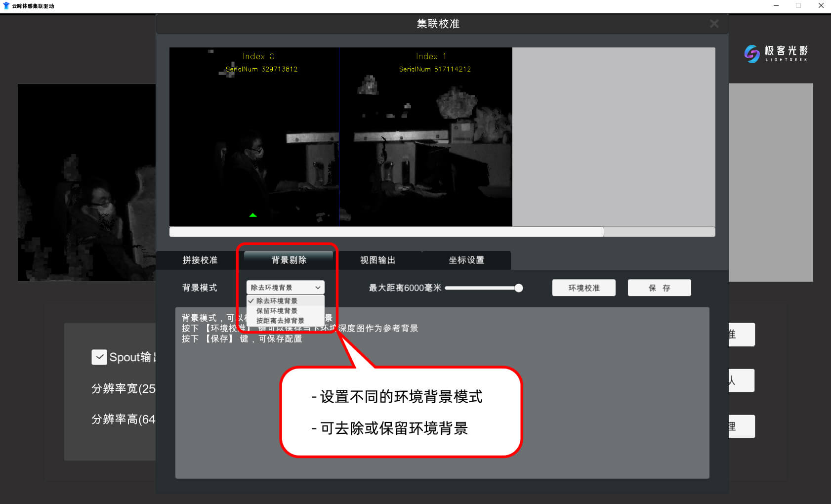
Task: Click the 最大距离 slider handle
Action: pyautogui.click(x=518, y=288)
